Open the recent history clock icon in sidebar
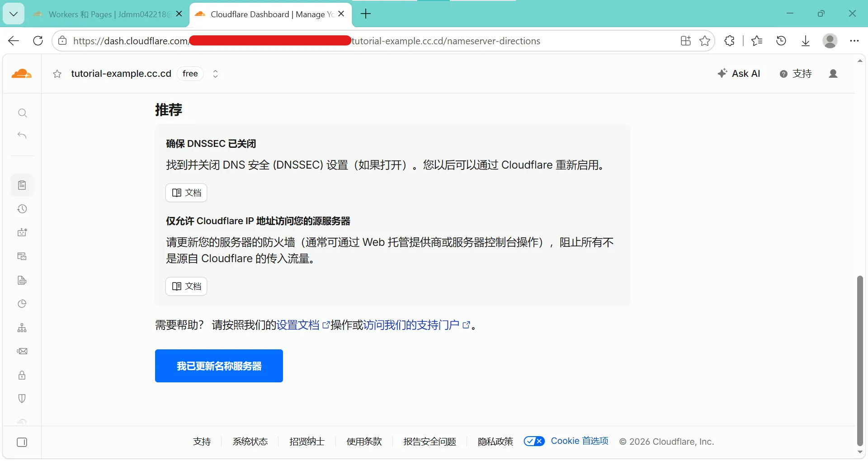Screen dimensions: 868x461 pos(22,209)
